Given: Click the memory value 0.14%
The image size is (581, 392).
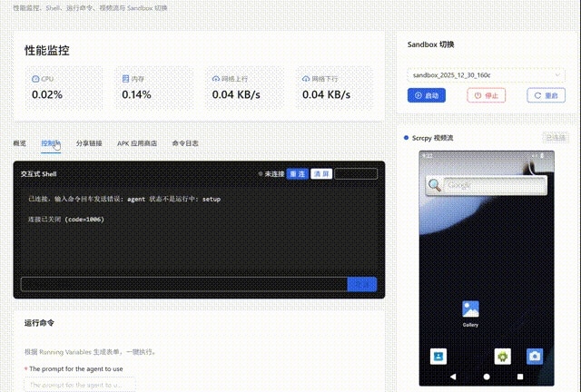Looking at the screenshot, I should point(136,95).
